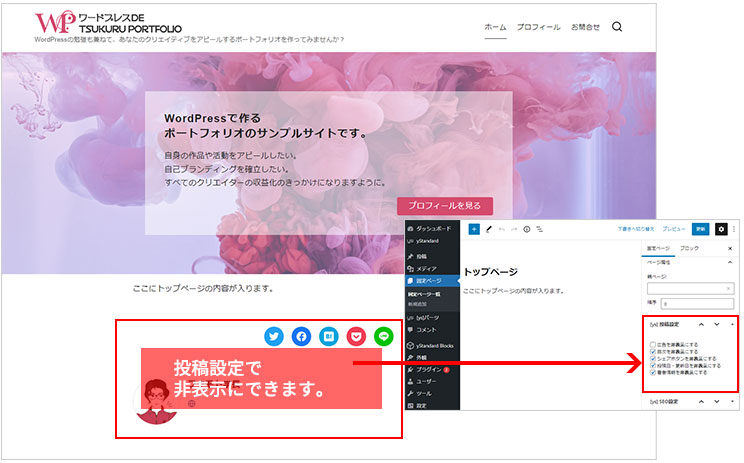This screenshot has width=744, height=463.
Task: Open ダッシュボード in admin sidebar
Action: (x=432, y=229)
